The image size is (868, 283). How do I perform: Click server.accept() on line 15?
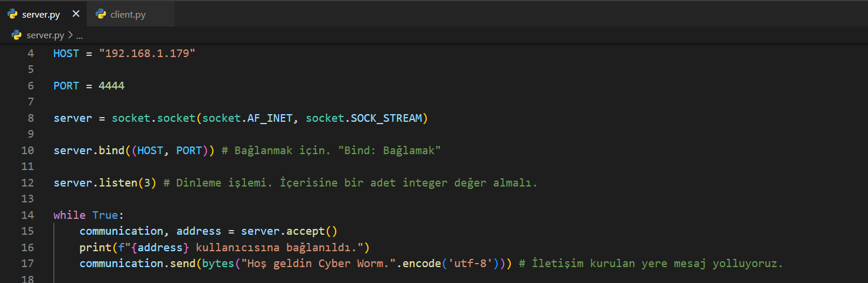(x=289, y=231)
